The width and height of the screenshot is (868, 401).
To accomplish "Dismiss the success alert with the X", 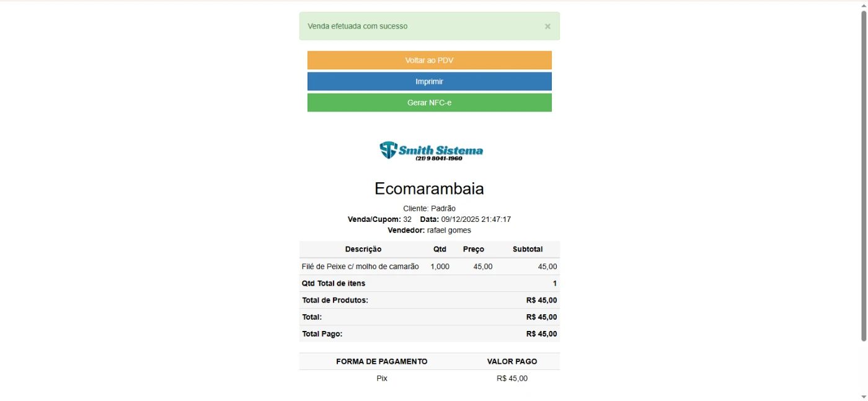I will (547, 27).
